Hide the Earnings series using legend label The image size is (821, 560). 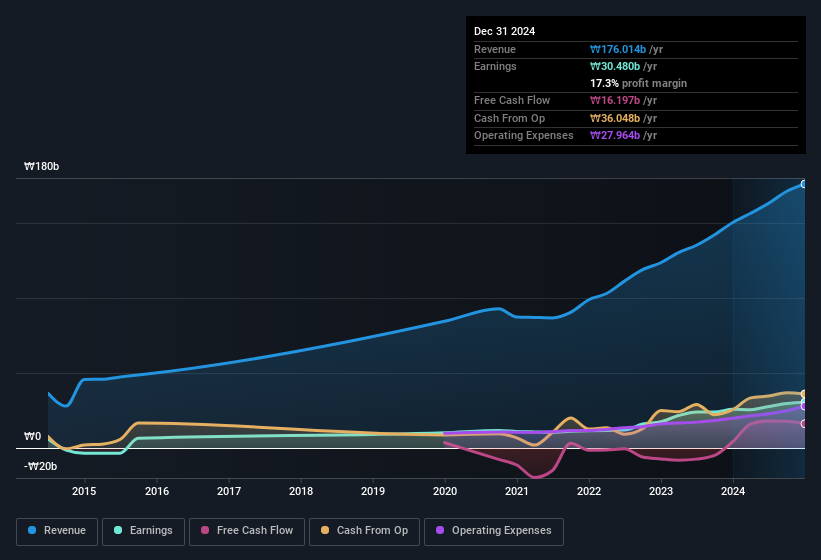tap(150, 530)
